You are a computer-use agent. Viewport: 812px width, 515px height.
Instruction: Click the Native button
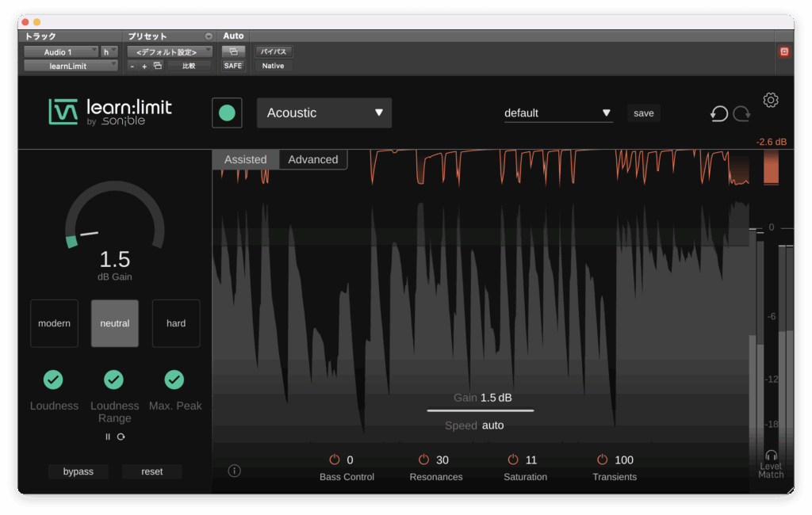click(273, 66)
